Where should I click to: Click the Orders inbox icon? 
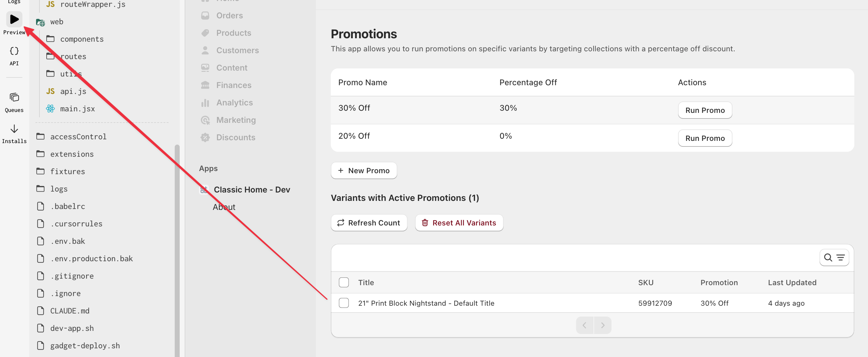(205, 16)
